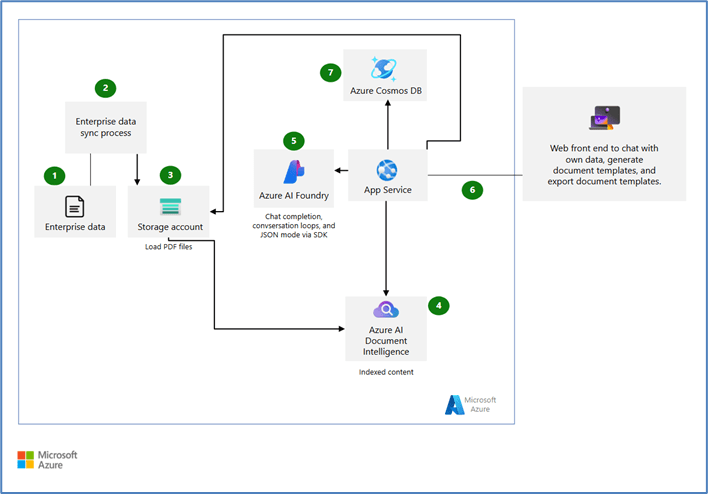Click the Microsoft Azure logo inside diagram

455,404
